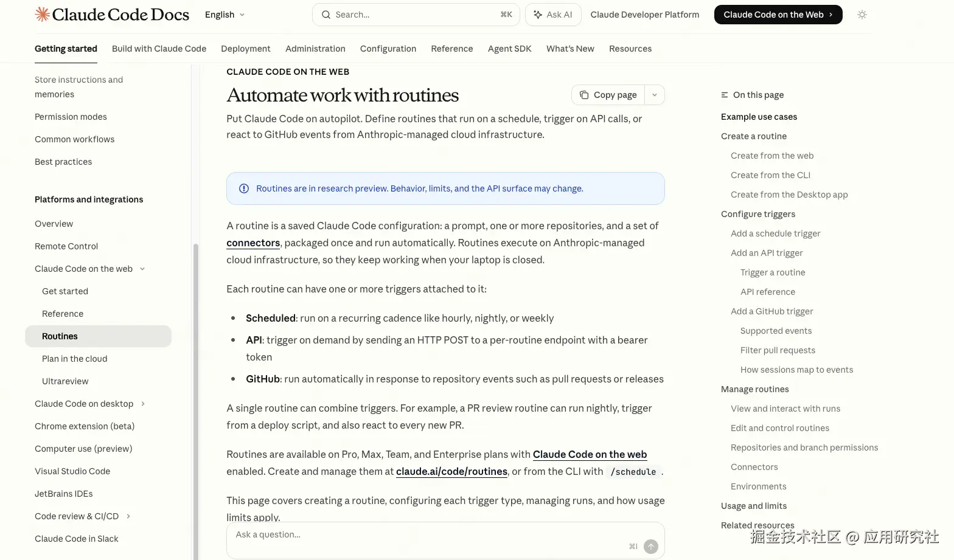Screen dimensions: 954x560
Task: Click the search magnifier icon
Action: [x=326, y=15]
